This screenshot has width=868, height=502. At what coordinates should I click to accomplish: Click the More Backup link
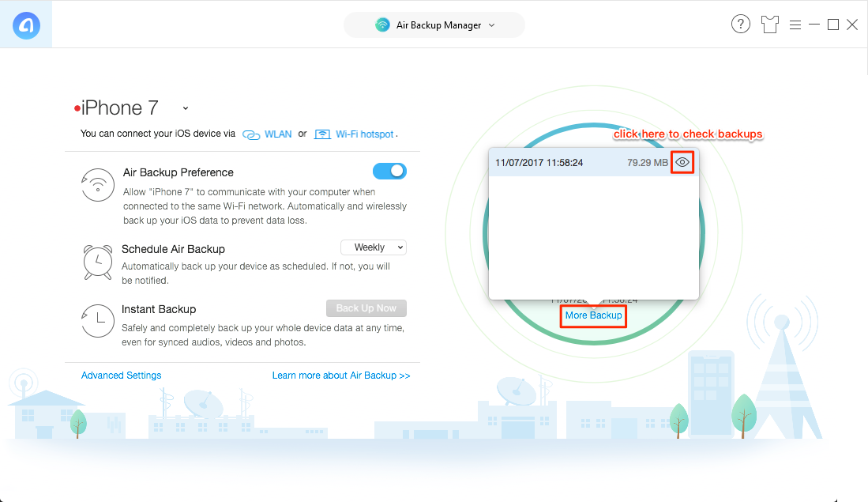(x=593, y=315)
